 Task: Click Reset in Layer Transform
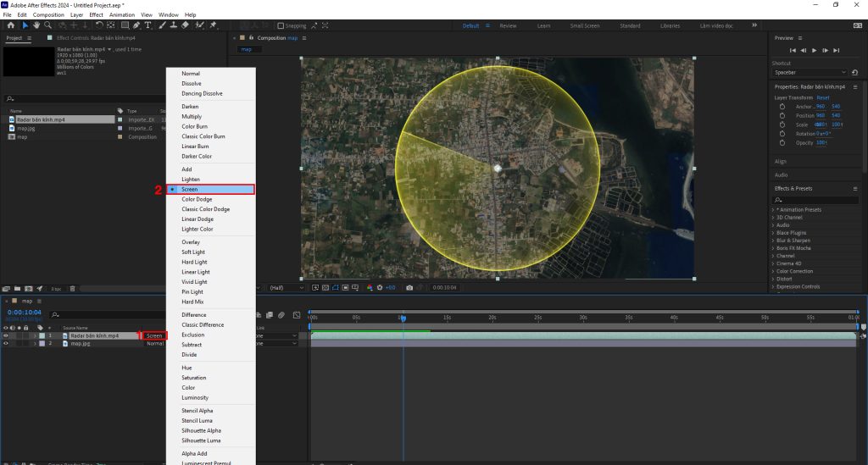click(823, 97)
